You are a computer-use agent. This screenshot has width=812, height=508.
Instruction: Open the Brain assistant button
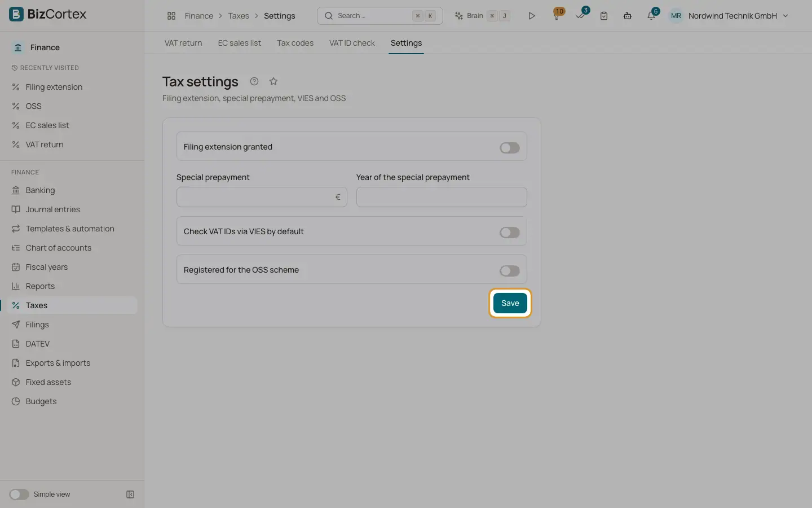pos(483,16)
